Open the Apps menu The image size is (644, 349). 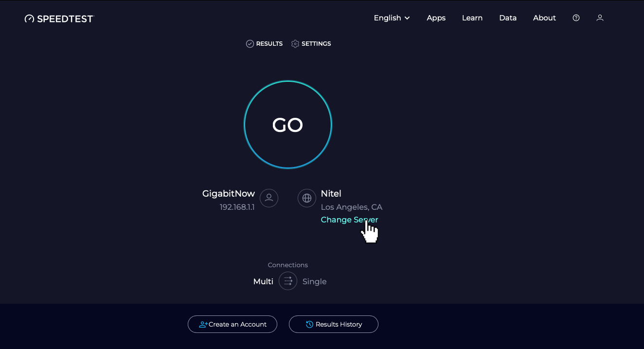(436, 18)
